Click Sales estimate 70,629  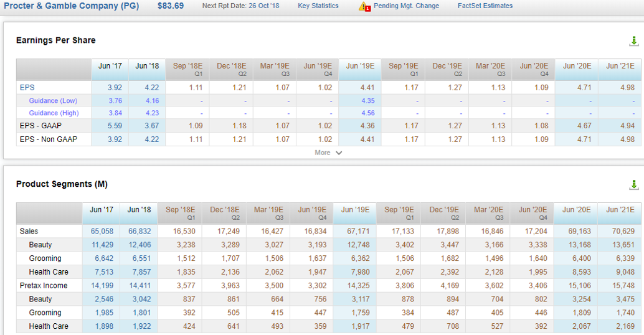623,231
